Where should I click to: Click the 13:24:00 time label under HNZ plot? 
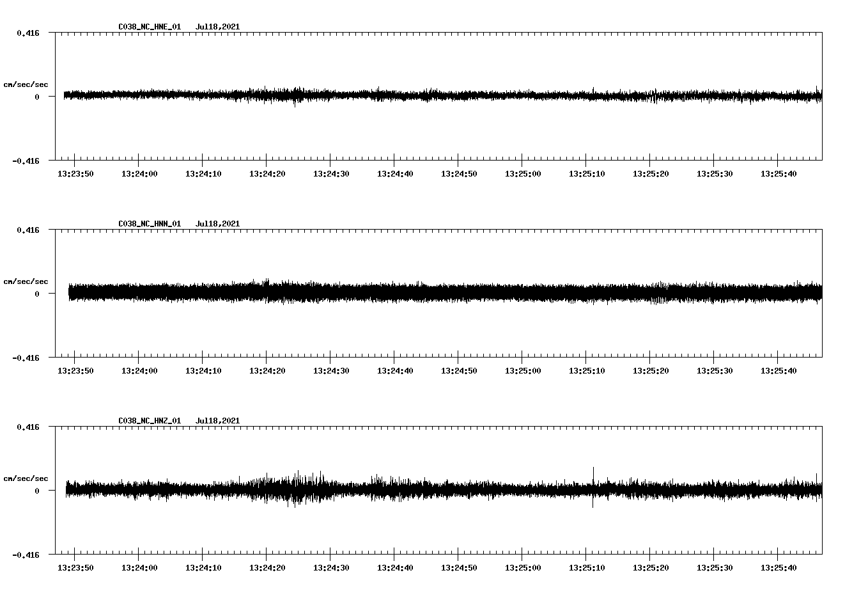click(139, 568)
